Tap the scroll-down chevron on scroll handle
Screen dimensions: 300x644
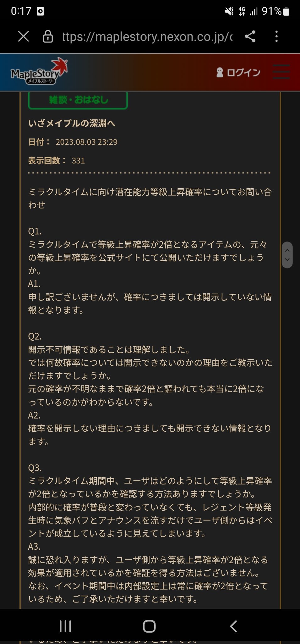(x=287, y=260)
